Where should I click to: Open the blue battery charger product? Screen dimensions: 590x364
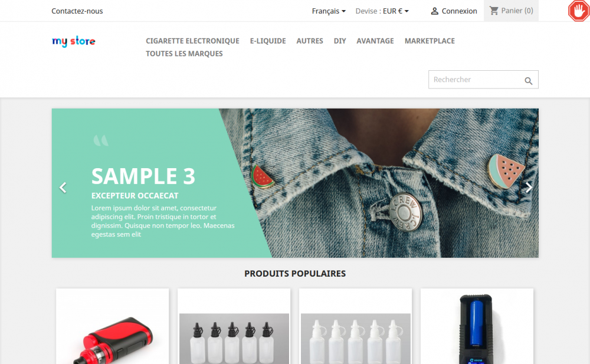coord(477,326)
